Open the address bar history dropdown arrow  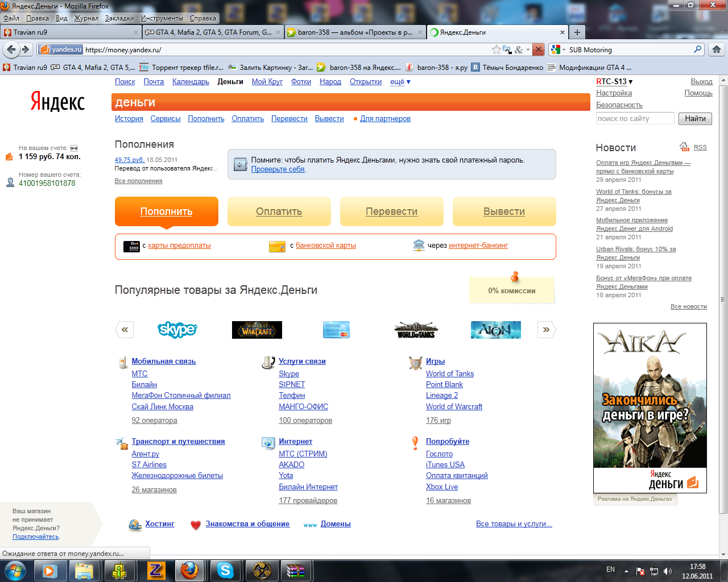click(x=528, y=49)
